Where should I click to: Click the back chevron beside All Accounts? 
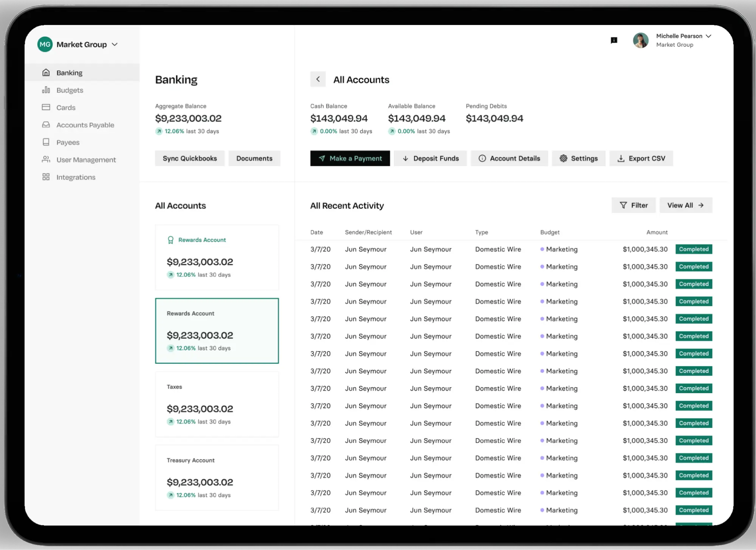(318, 79)
